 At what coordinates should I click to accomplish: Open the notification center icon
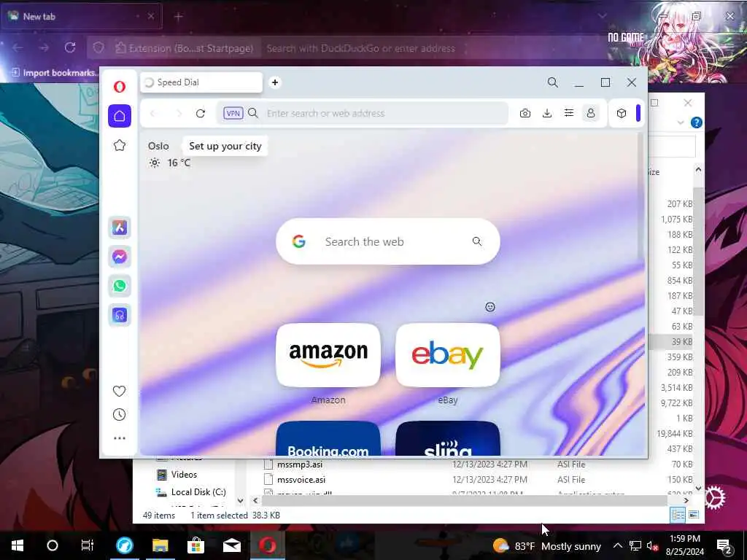click(724, 546)
